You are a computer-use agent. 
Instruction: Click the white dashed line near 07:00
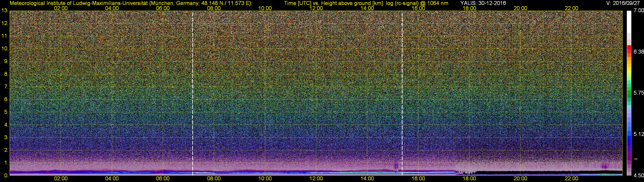pos(193,92)
